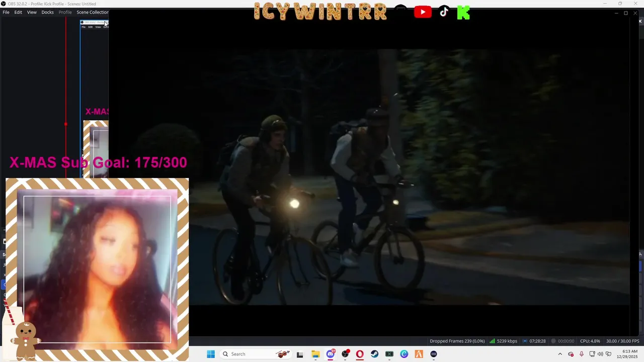Image resolution: width=644 pixels, height=362 pixels.
Task: Click the 5239 kbps bitrate readout
Action: pos(507,341)
